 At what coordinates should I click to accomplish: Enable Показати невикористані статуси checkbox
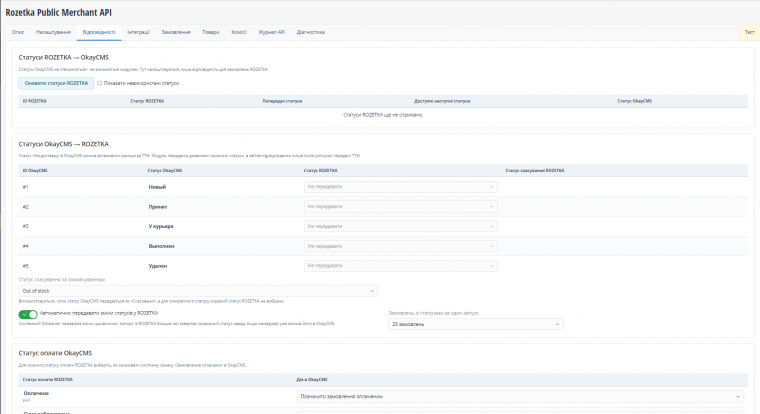click(99, 83)
